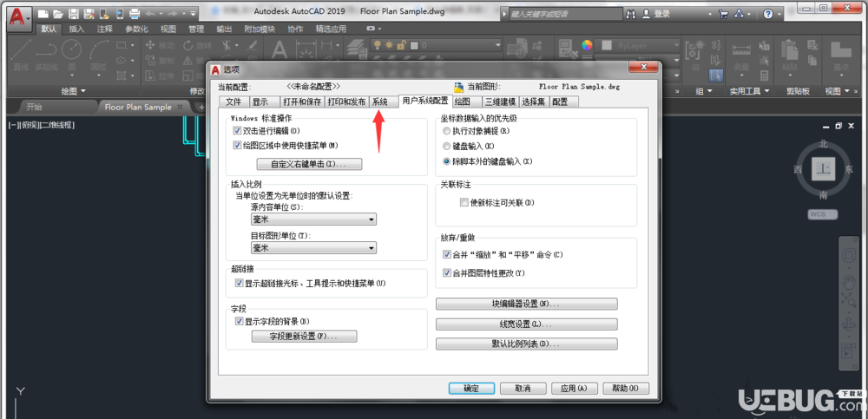Viewport: 868px width, 419px height.
Task: Toggle the double-click editing checkbox
Action: 238,131
